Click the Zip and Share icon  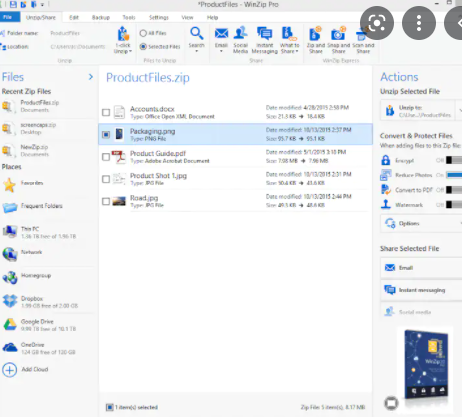(315, 33)
